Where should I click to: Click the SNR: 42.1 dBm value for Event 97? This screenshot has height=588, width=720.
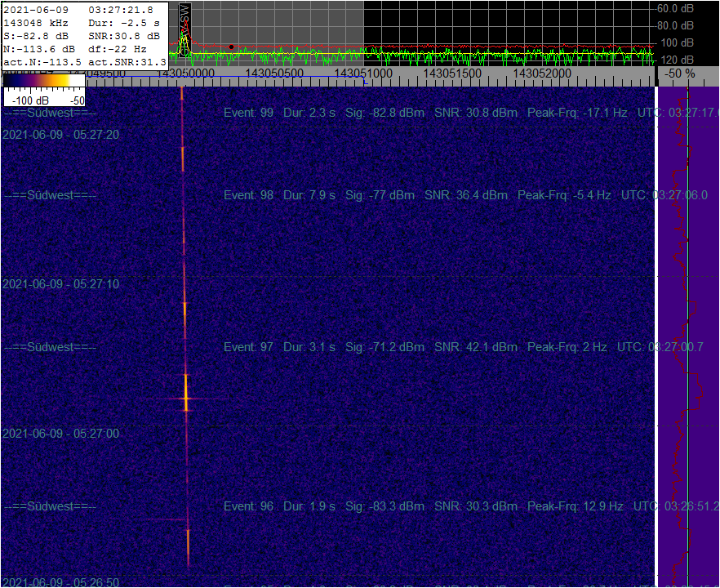(x=476, y=347)
